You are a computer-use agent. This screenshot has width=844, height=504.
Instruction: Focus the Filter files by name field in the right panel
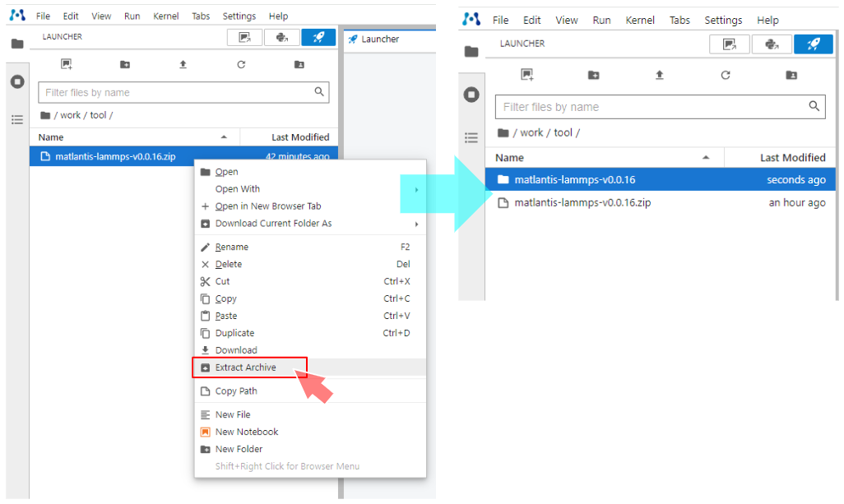point(650,107)
